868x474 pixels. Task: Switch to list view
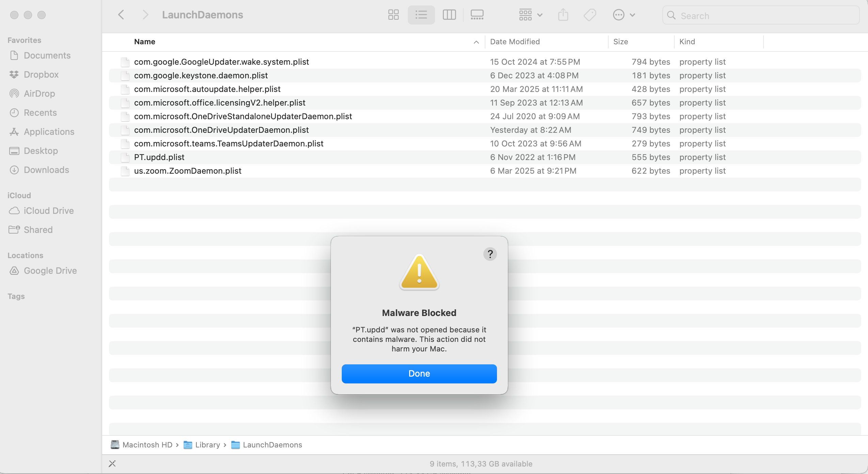421,15
